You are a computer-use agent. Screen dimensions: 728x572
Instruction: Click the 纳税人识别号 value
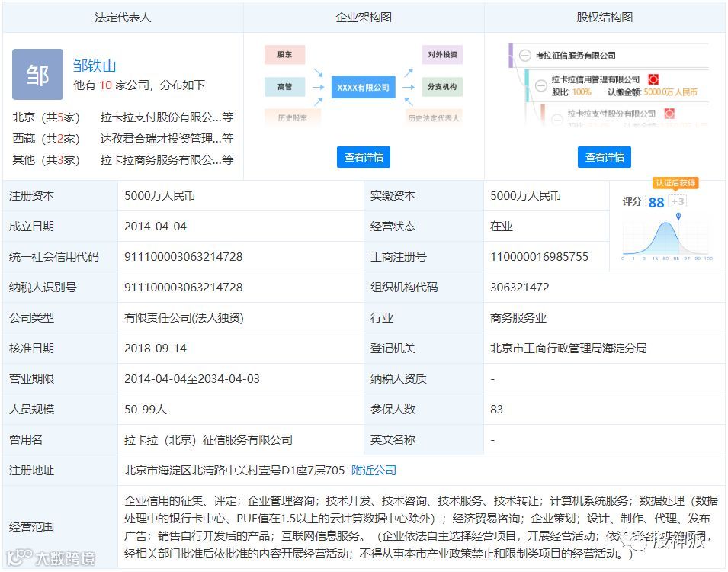click(184, 288)
